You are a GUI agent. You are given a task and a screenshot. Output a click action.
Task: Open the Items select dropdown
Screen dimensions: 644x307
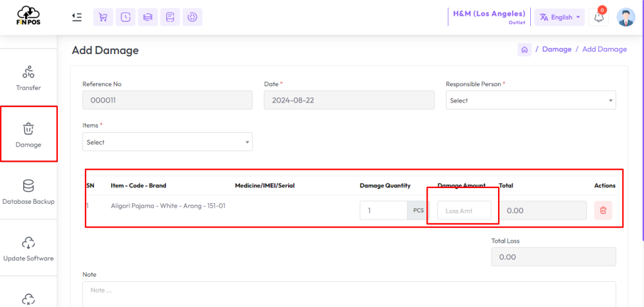[x=167, y=142]
